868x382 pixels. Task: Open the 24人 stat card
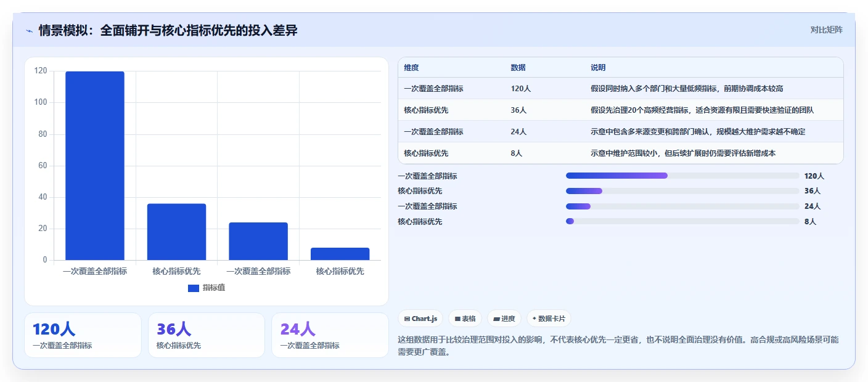point(330,335)
